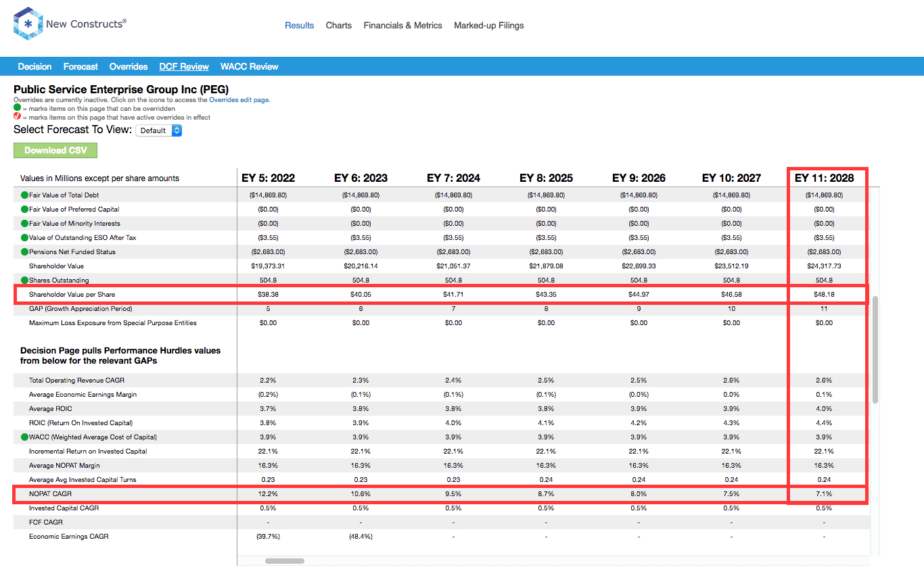Screen dimensions: 924x582
Task: Click the EY 8: 2025 column header
Action: point(547,178)
